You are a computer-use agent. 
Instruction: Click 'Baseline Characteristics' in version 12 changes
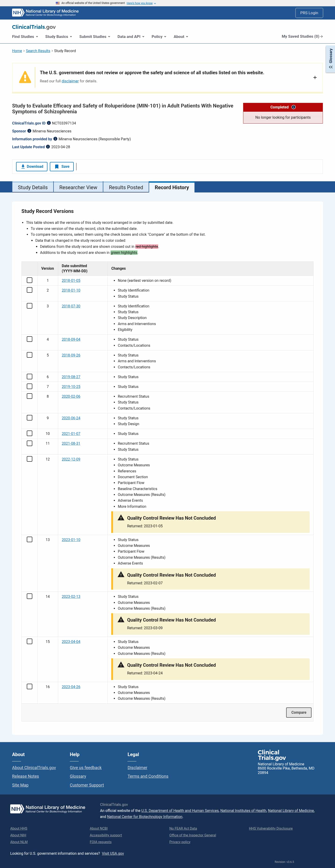click(137, 489)
